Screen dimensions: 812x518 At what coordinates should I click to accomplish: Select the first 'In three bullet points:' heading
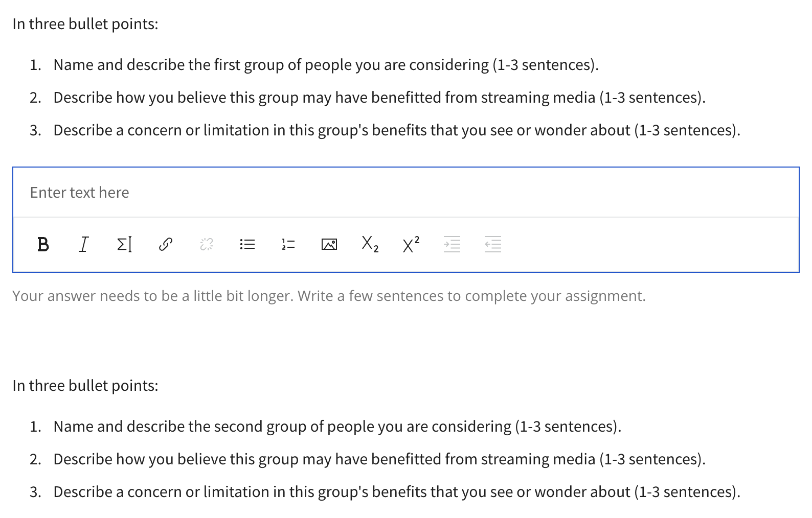(x=85, y=24)
